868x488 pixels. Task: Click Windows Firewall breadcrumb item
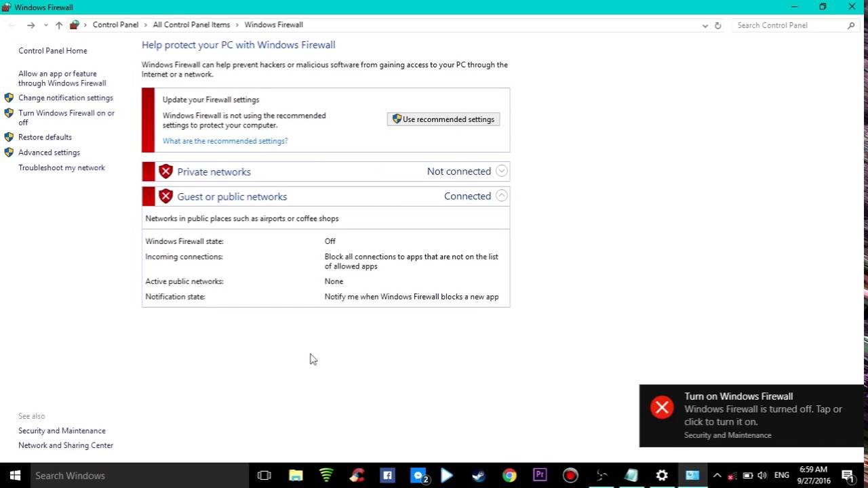coord(273,25)
